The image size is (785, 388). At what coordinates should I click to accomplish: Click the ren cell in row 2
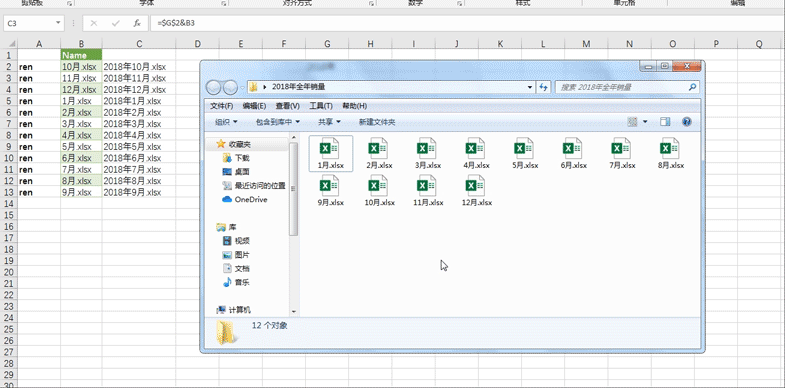tap(39, 67)
